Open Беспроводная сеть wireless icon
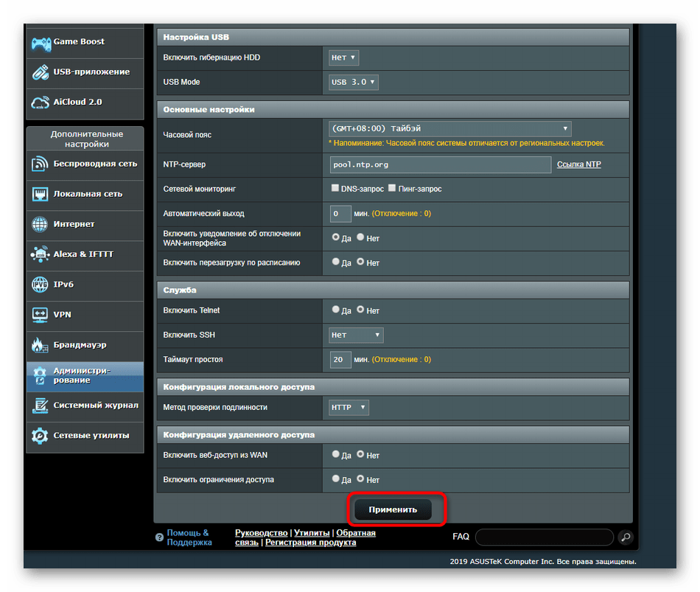The image size is (700, 592). [40, 164]
